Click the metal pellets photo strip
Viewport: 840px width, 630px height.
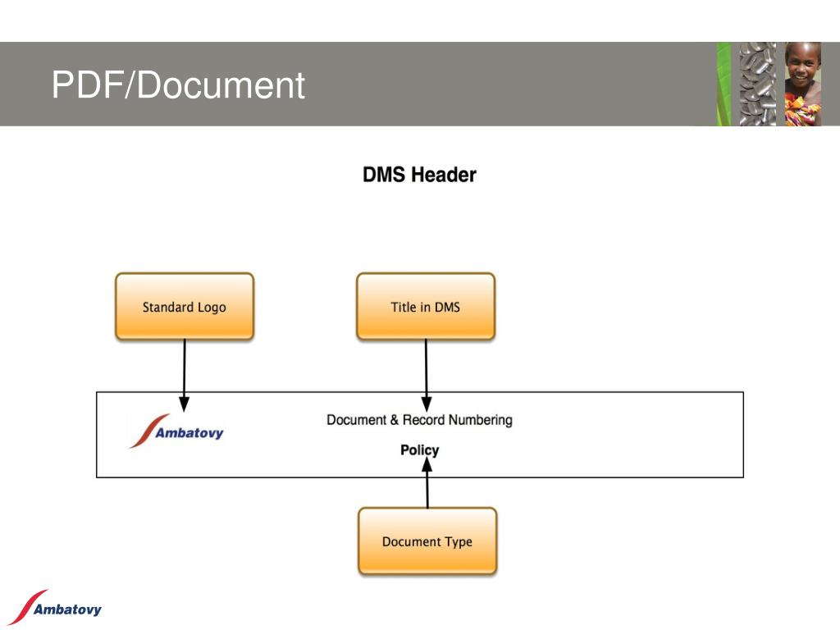coord(757,84)
